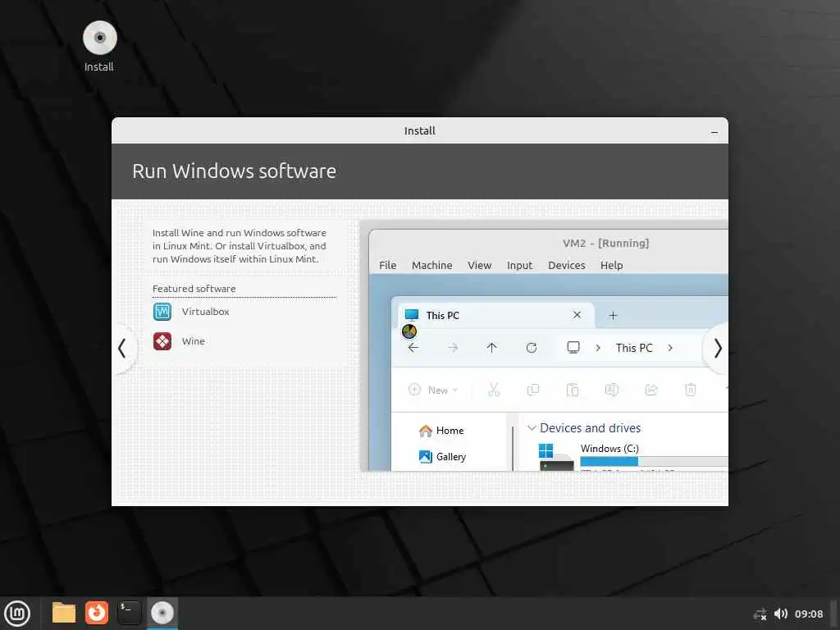Minimize the Install window
Image resolution: width=840 pixels, height=630 pixels.
click(714, 132)
